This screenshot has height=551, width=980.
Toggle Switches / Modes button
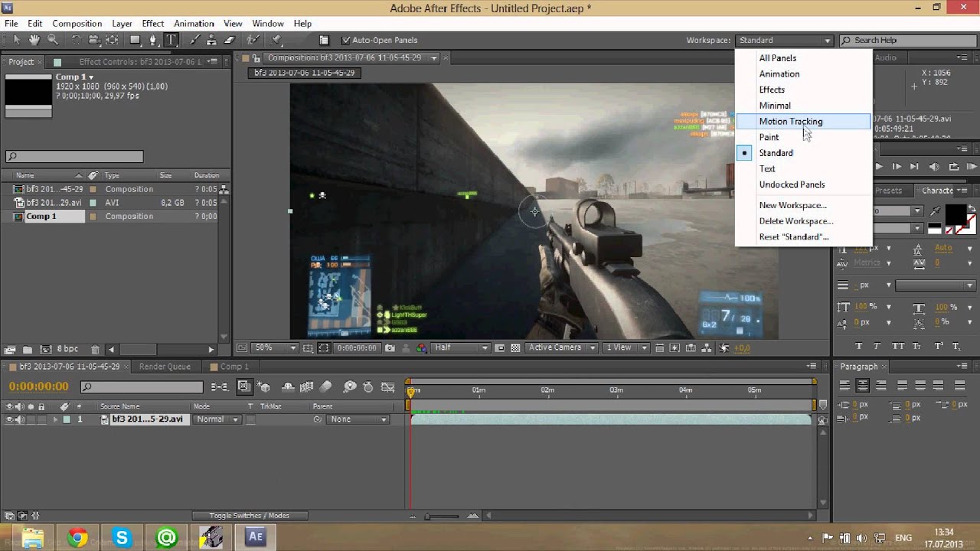pyautogui.click(x=249, y=516)
